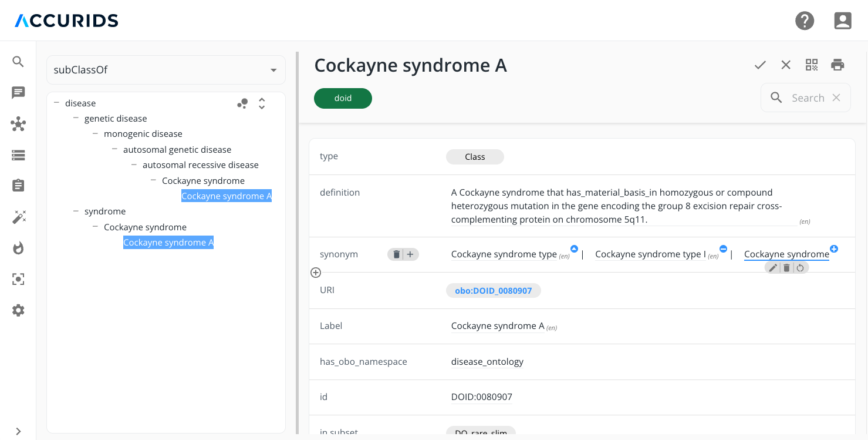Select autosomal recessive disease in tree

coord(200,165)
